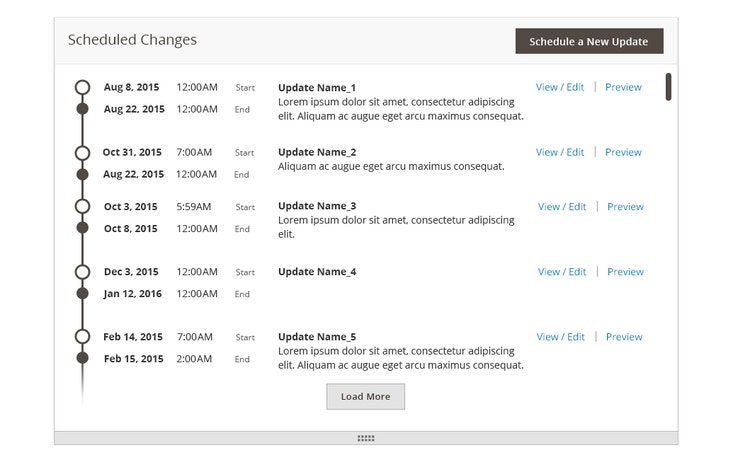Select the Dec 3, 2015 start timeline marker
The image size is (750, 467).
click(x=83, y=272)
